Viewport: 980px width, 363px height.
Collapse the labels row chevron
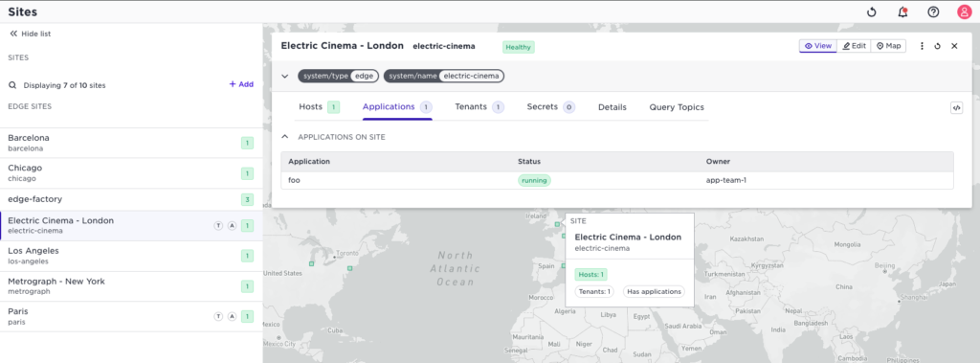(285, 77)
